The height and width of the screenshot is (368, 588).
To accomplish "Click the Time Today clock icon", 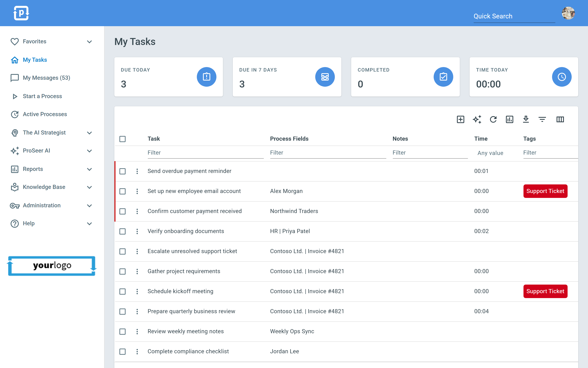I will click(561, 77).
